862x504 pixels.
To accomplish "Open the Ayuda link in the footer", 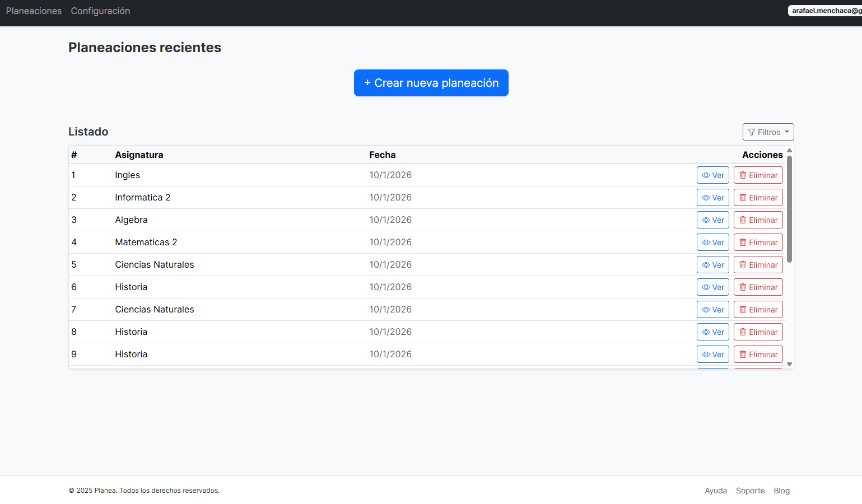I will pos(716,491).
